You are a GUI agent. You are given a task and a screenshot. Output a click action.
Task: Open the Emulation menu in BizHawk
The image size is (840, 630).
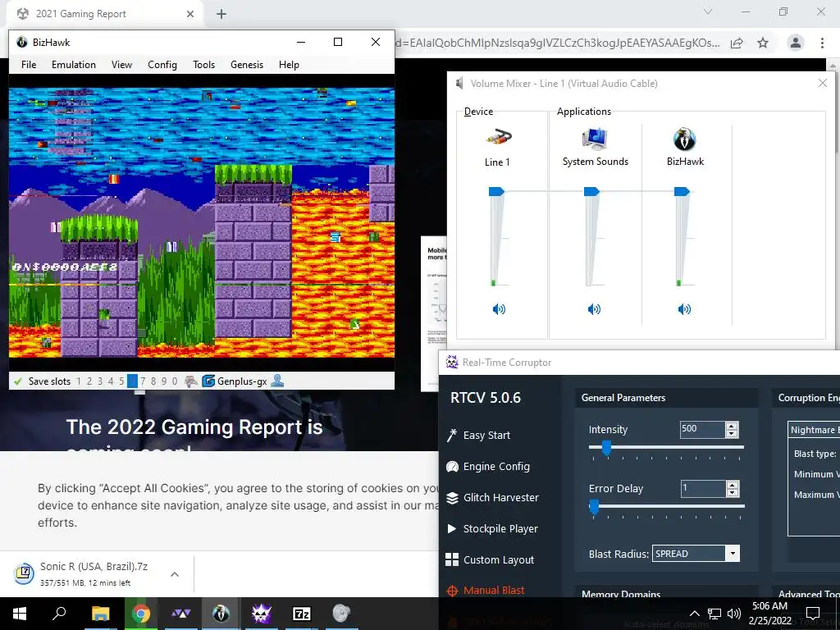[73, 65]
